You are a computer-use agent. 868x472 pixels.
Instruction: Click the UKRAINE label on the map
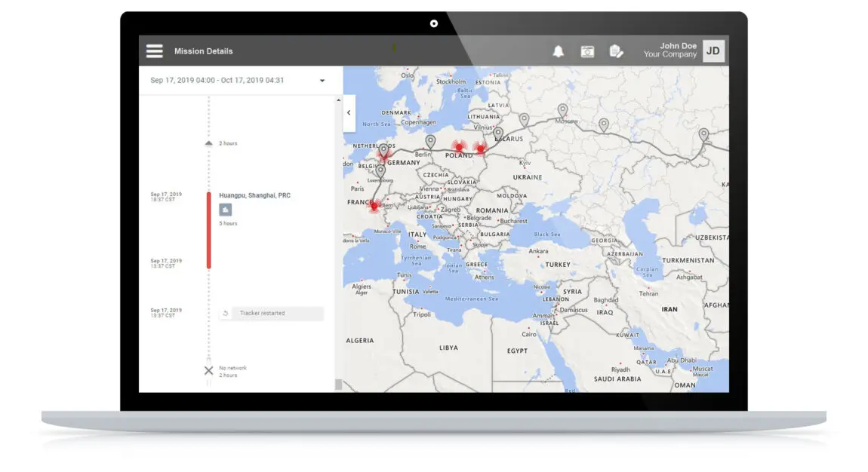[x=528, y=177]
